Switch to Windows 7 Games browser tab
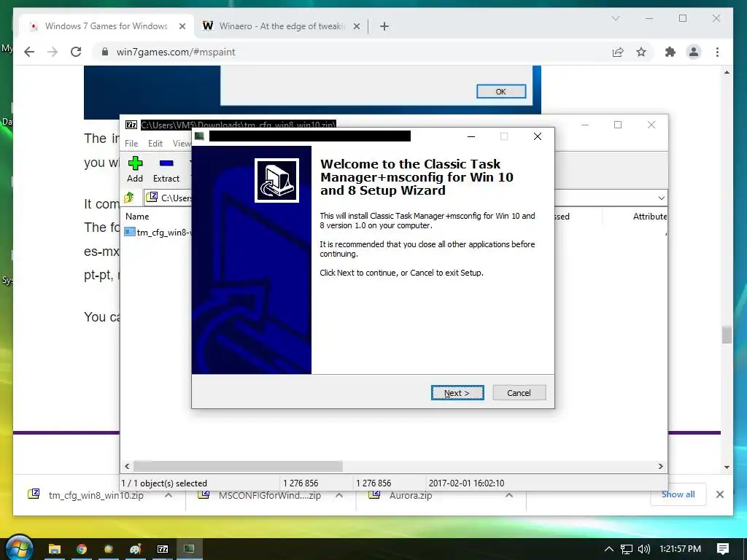Viewport: 747px width, 560px height. point(107,26)
